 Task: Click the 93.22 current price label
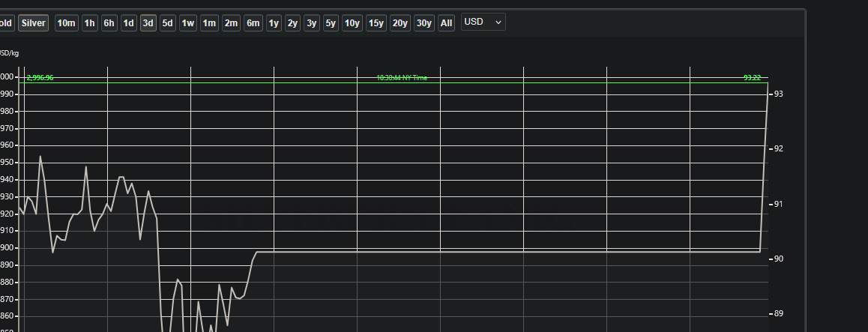pyautogui.click(x=752, y=78)
